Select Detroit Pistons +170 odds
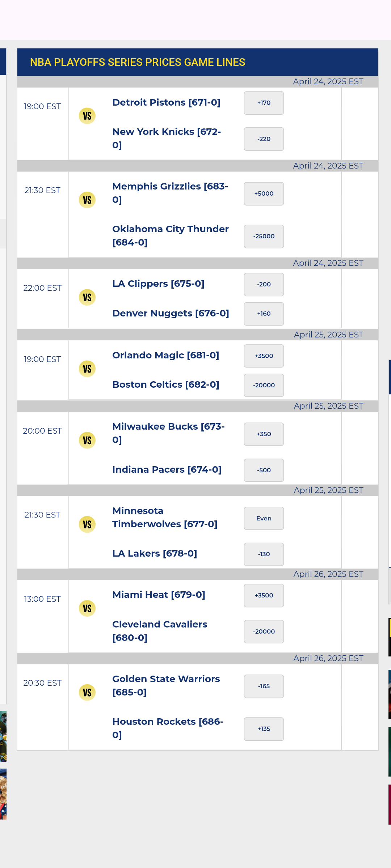391x868 pixels. tap(264, 103)
